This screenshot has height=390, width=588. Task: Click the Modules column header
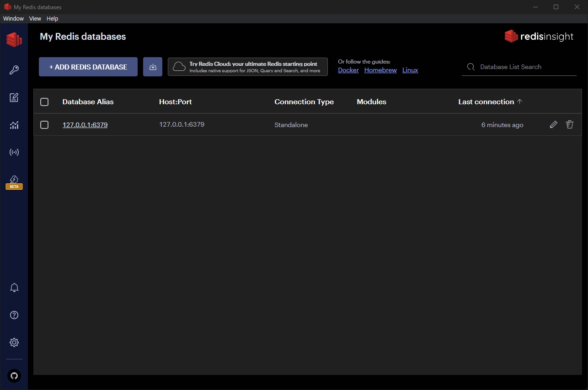coord(372,102)
